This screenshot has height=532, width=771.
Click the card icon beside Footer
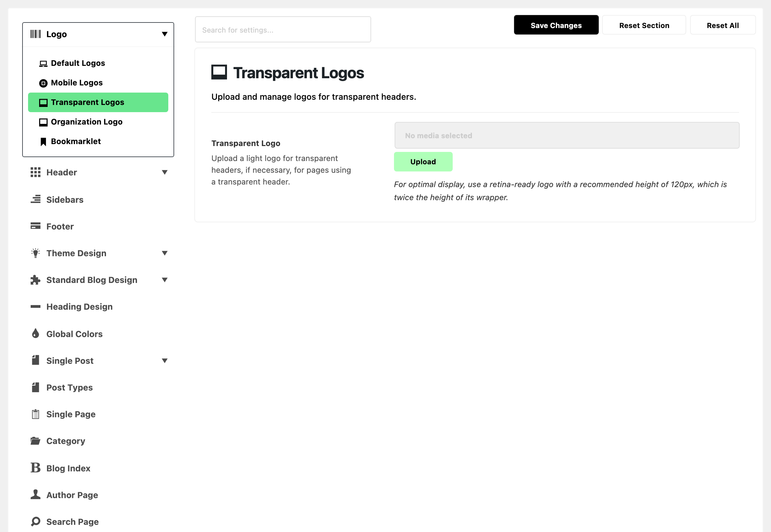(x=36, y=226)
